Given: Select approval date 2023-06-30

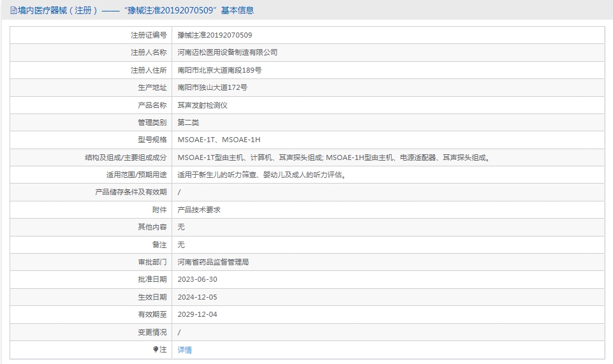Looking at the screenshot, I should tap(198, 279).
